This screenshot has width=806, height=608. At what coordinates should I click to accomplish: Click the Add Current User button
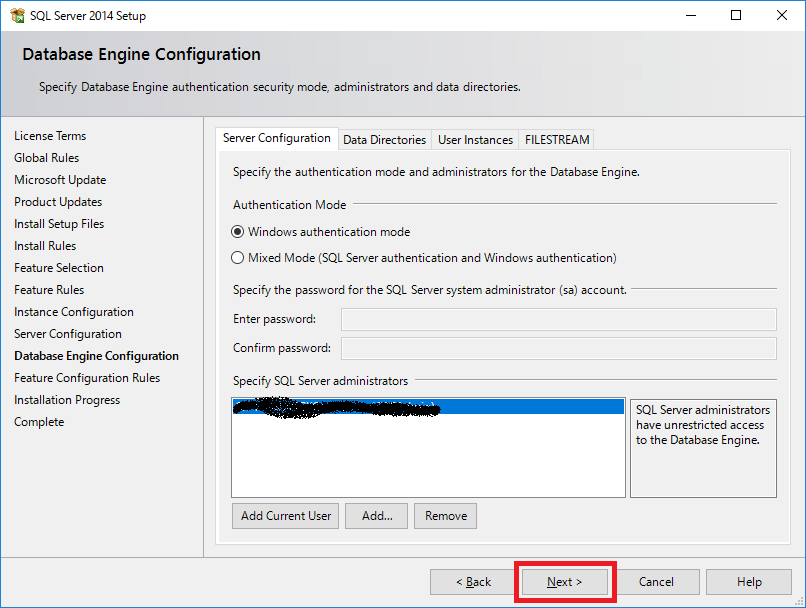[286, 516]
